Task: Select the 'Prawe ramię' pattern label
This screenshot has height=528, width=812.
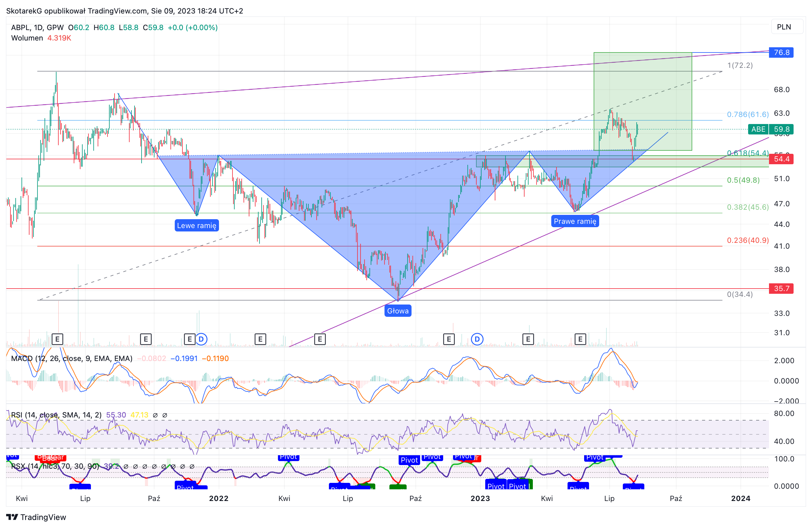Action: [575, 221]
